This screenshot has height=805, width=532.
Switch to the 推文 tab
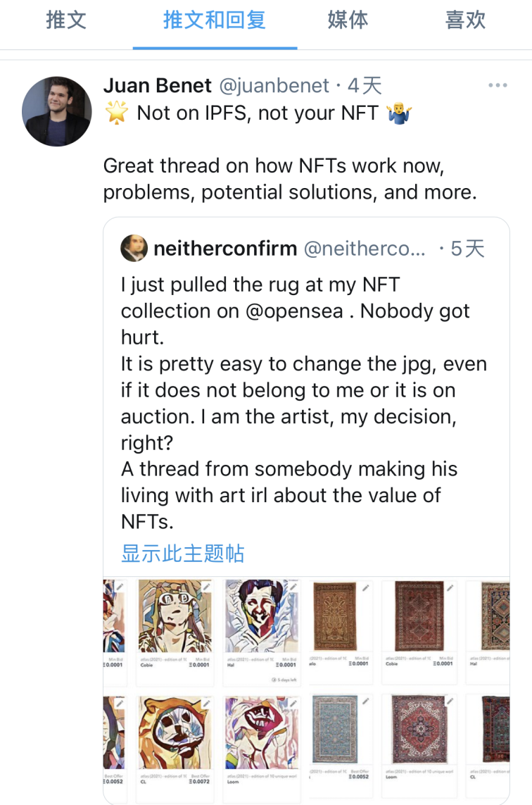66,21
